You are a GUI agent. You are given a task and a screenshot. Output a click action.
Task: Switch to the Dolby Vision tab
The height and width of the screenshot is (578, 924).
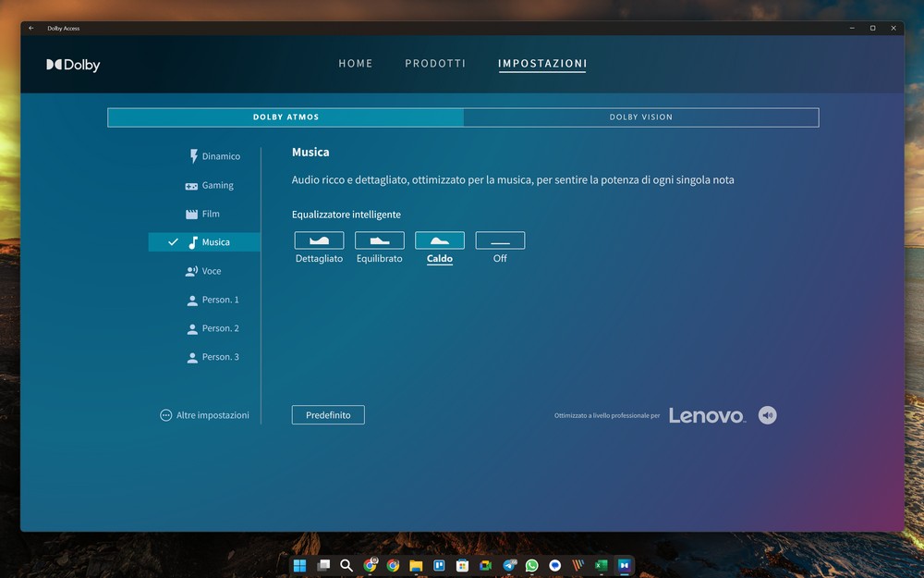pos(640,117)
